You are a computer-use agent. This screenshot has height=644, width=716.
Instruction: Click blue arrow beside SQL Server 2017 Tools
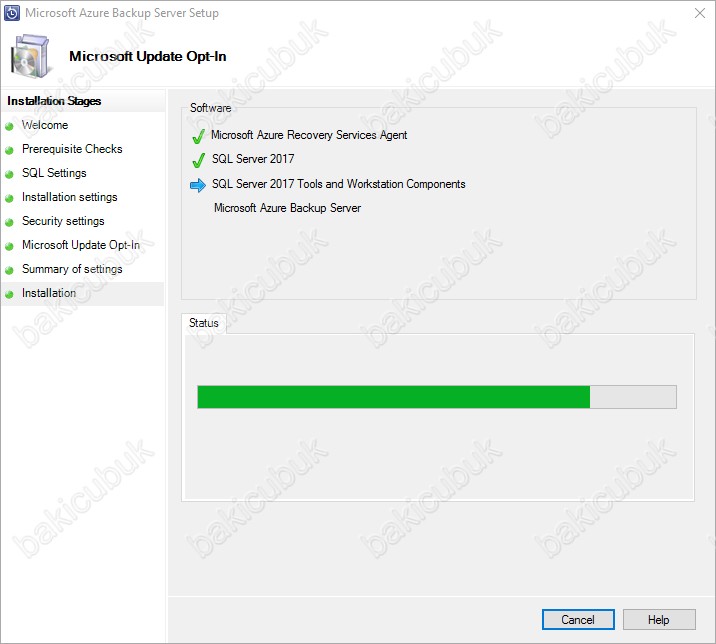(198, 185)
